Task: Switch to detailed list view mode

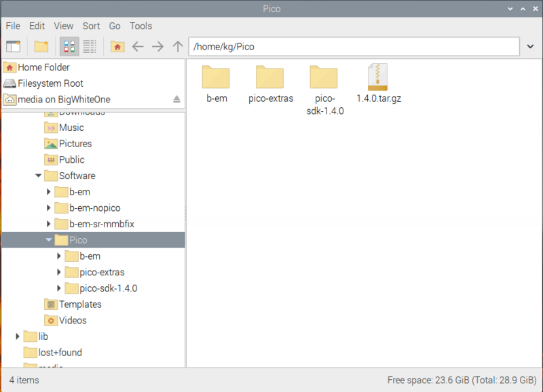Action: point(90,46)
